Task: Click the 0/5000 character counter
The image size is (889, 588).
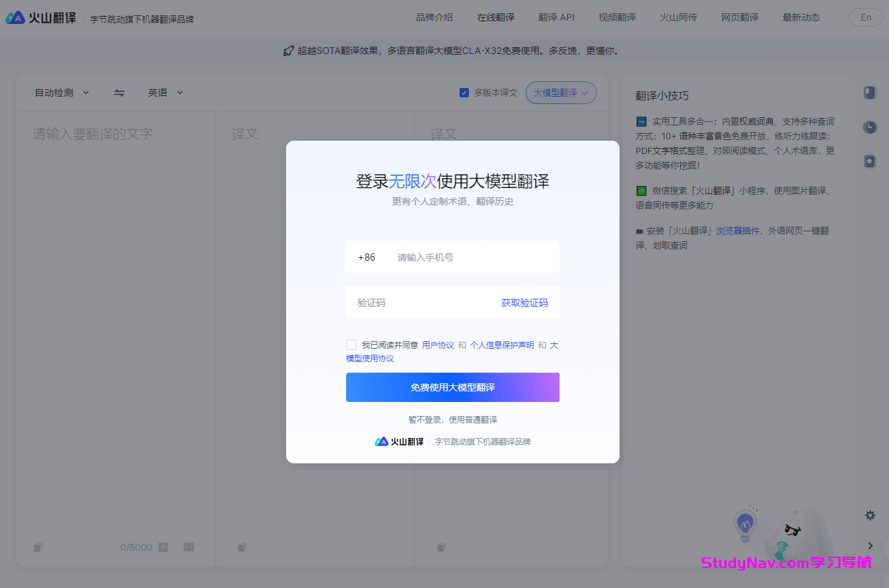Action: pyautogui.click(x=136, y=547)
